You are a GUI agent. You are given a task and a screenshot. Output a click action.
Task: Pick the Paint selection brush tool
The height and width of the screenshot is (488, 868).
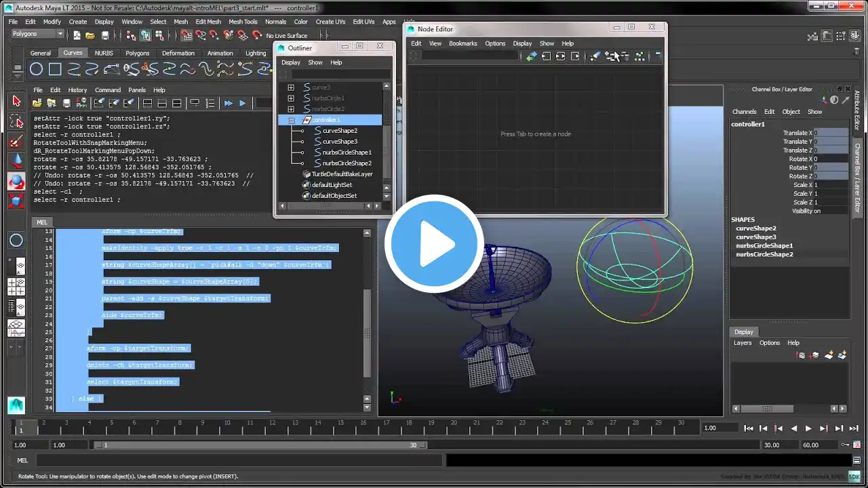(x=16, y=142)
